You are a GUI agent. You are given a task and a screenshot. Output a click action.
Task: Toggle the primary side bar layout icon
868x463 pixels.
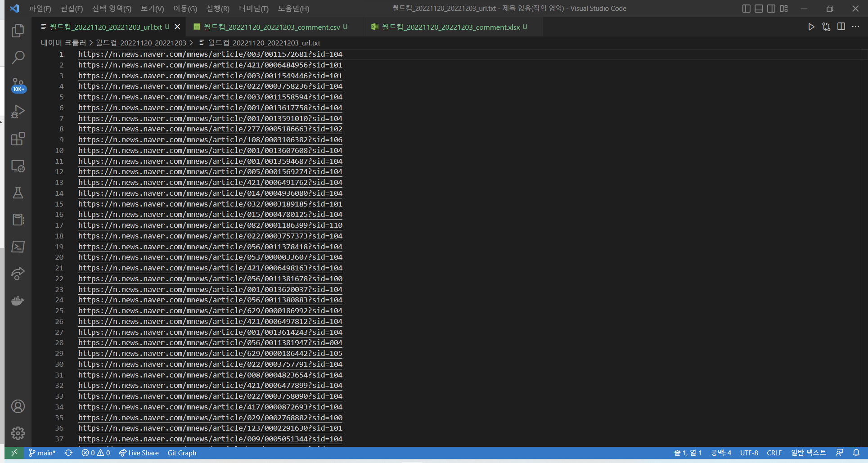[x=746, y=9]
